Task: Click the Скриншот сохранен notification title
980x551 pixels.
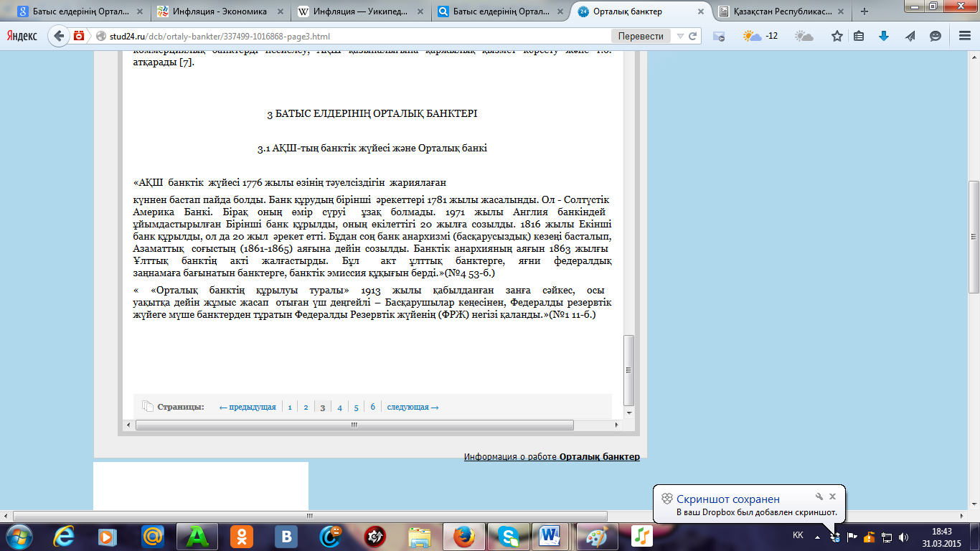Action: coord(728,499)
